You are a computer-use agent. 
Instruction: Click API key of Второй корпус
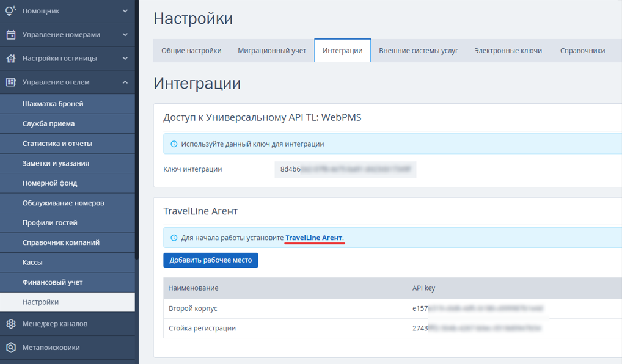[478, 308]
